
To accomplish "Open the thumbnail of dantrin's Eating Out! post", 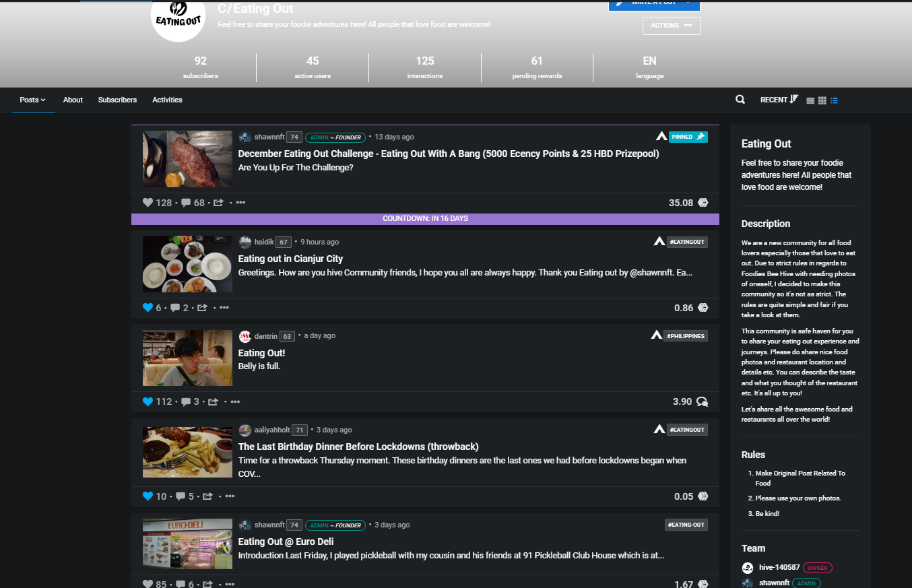I will (x=187, y=358).
